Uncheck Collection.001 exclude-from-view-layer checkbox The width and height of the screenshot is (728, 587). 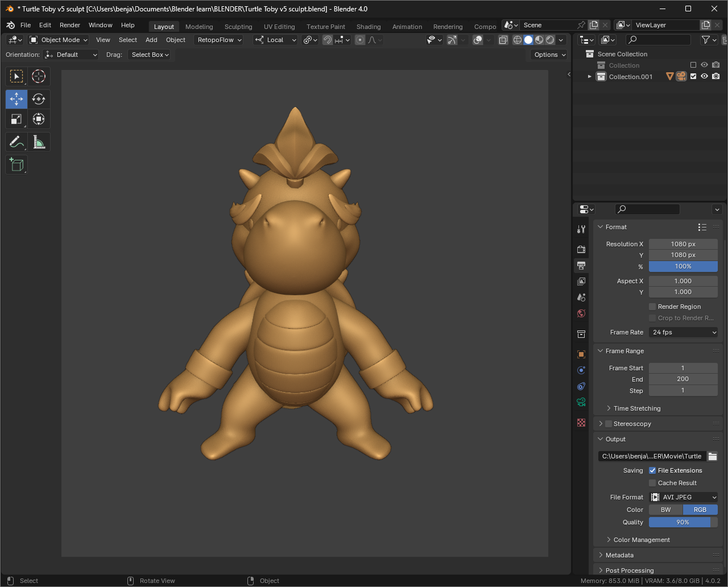[x=693, y=76]
